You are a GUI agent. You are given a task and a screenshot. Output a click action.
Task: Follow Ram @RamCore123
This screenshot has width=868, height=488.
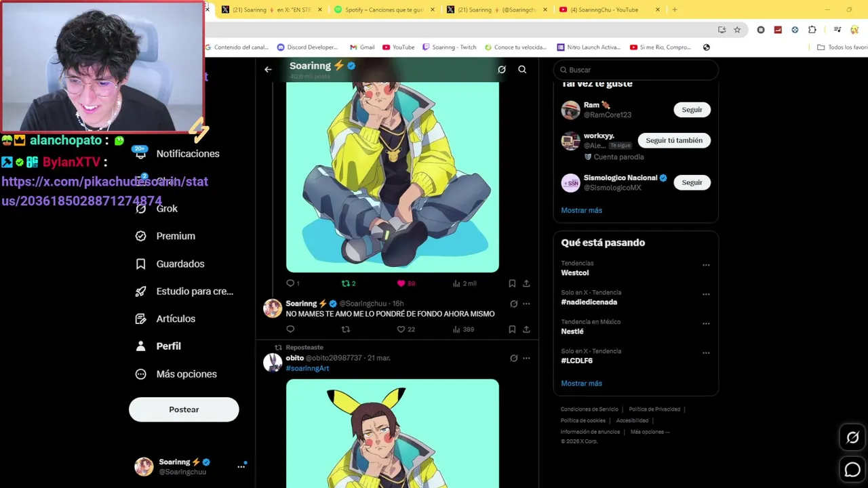click(x=692, y=110)
